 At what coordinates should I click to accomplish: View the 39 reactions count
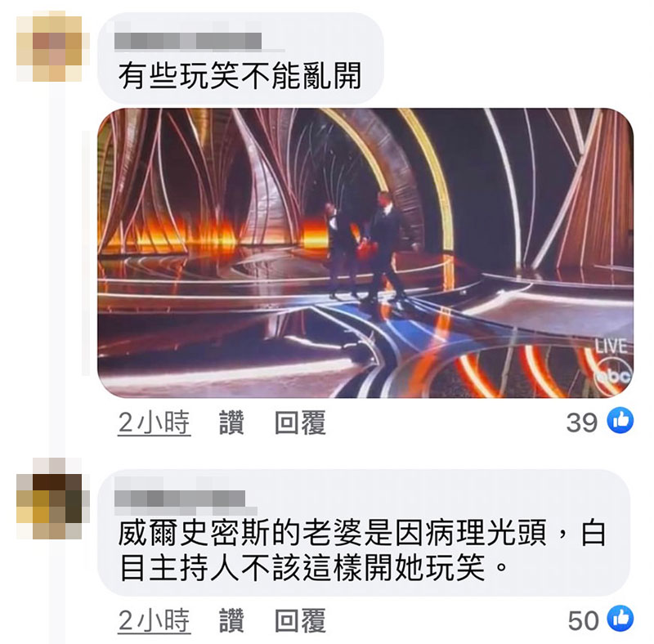click(x=581, y=423)
